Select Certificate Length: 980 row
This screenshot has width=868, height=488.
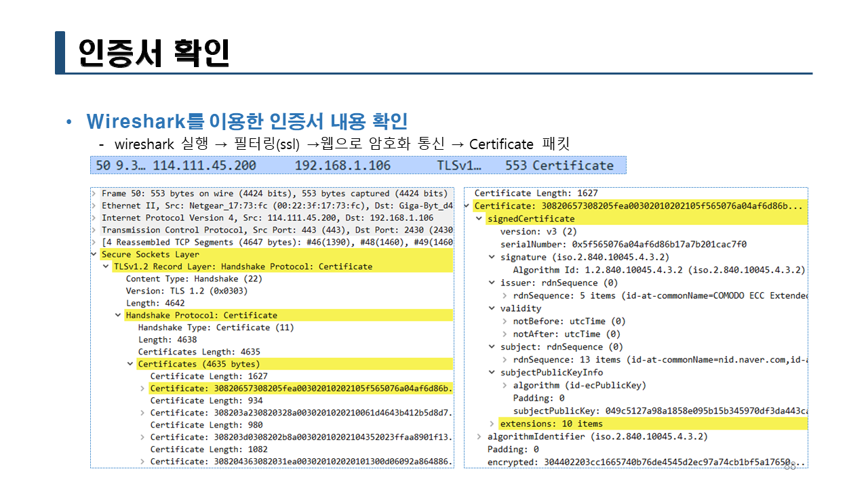206,425
